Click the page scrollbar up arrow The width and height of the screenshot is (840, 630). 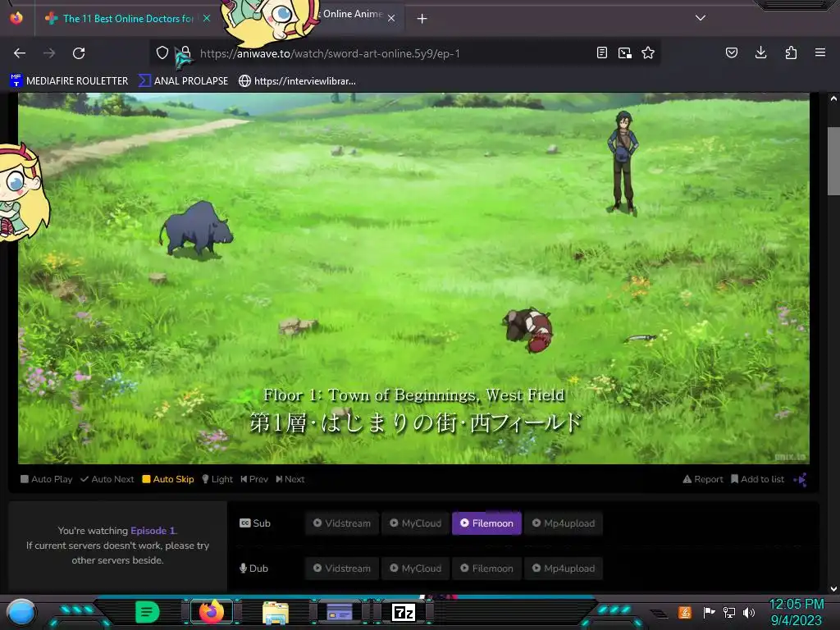833,98
